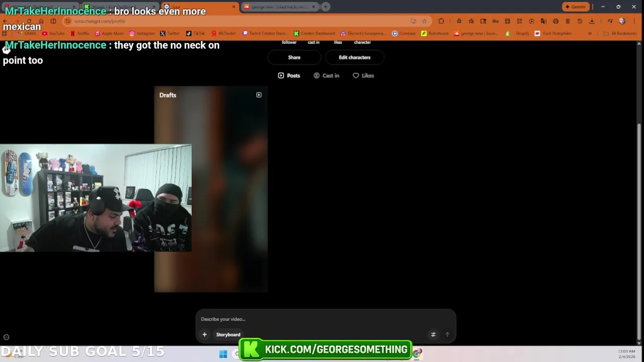This screenshot has height=362, width=644.
Task: Click the site info icon in the address bar
Action: click(67, 21)
